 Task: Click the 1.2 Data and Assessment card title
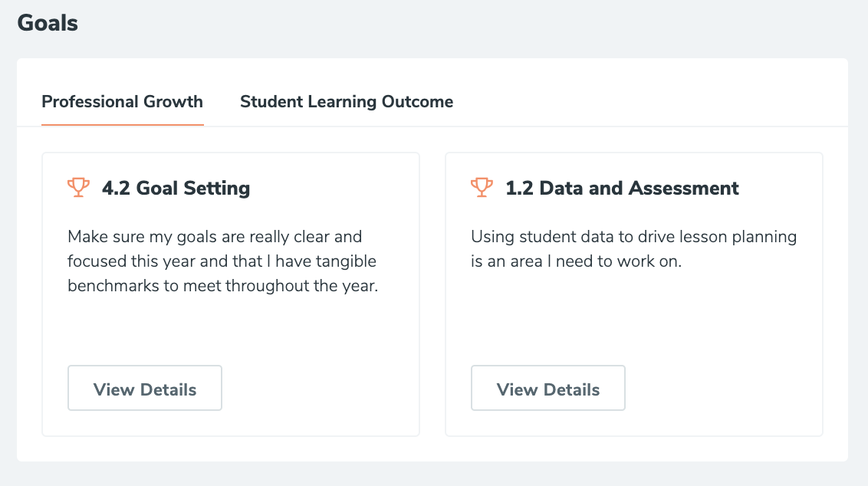622,189
